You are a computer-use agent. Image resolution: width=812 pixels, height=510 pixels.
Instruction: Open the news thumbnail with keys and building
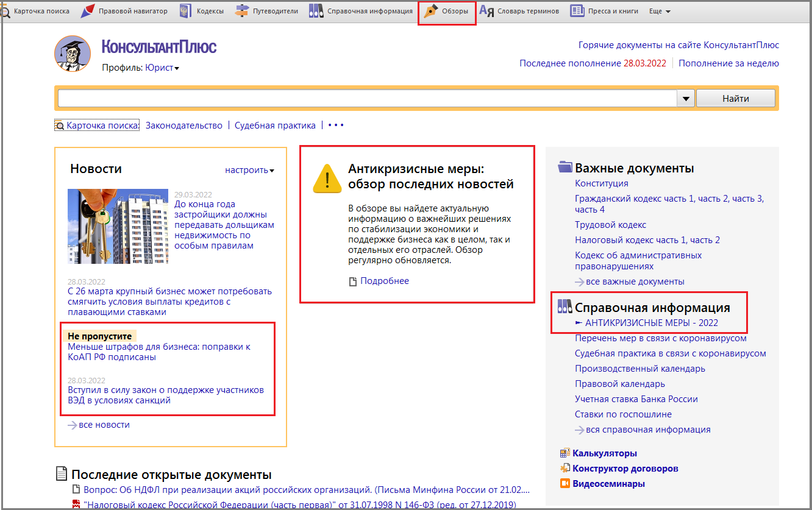pyautogui.click(x=118, y=226)
